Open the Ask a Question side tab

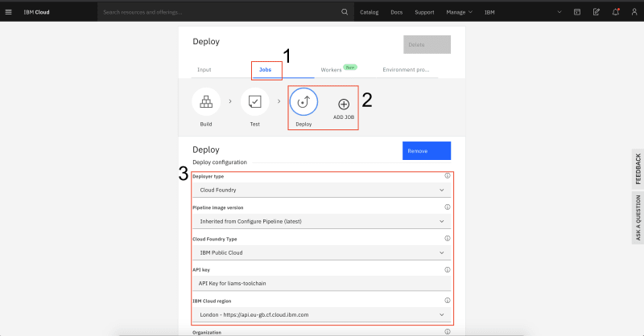[638, 218]
